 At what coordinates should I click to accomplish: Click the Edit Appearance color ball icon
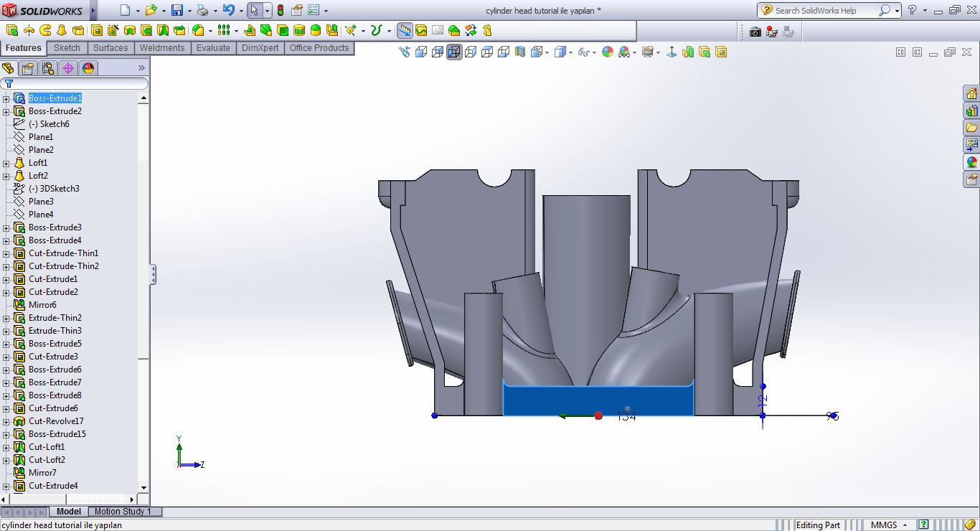(608, 52)
